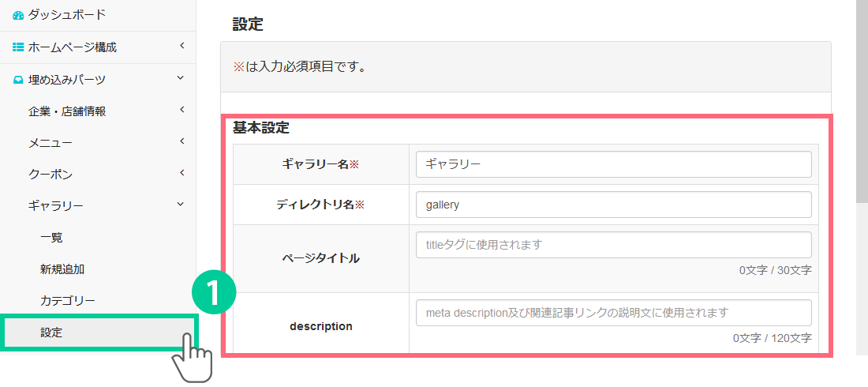Image resolution: width=868 pixels, height=387 pixels.
Task: Collapse 埋め込みパーツ using its chevron arrow
Action: (181, 78)
